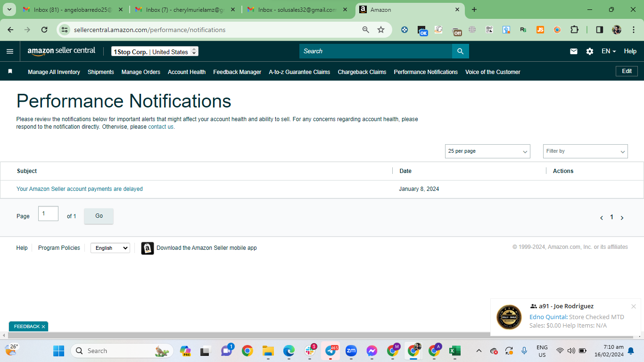Close the a91 Joe Rodriguez notification
Viewport: 644px width, 362px height.
tap(634, 306)
